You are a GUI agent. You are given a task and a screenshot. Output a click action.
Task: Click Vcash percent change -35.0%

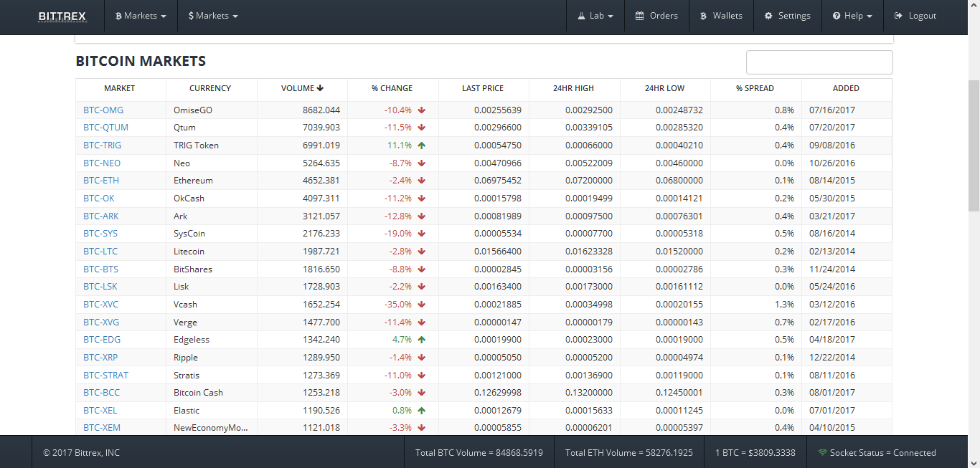(x=398, y=304)
